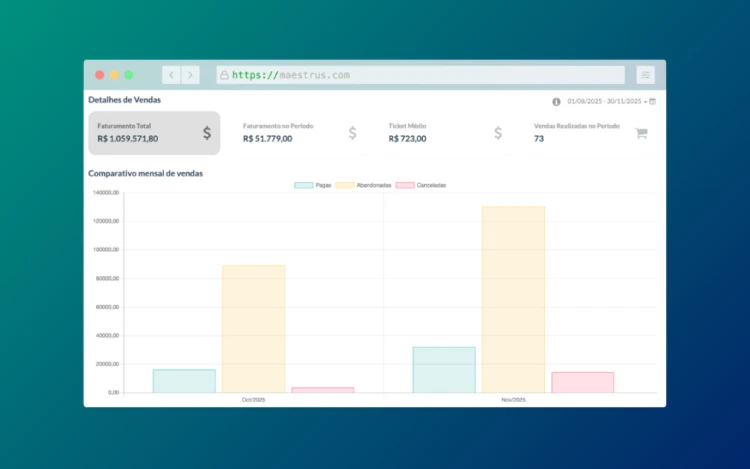Viewport: 750px width, 469px height.
Task: Open the browser settings sliders icon
Action: 645,75
